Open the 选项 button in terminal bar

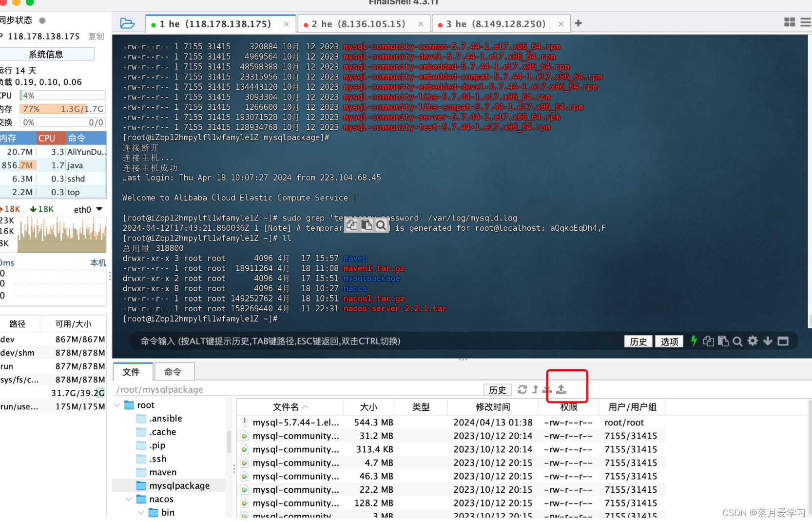coord(669,341)
